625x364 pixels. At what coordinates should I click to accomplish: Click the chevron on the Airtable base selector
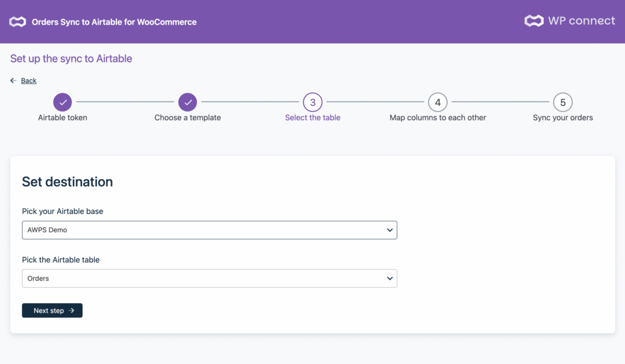(x=390, y=230)
